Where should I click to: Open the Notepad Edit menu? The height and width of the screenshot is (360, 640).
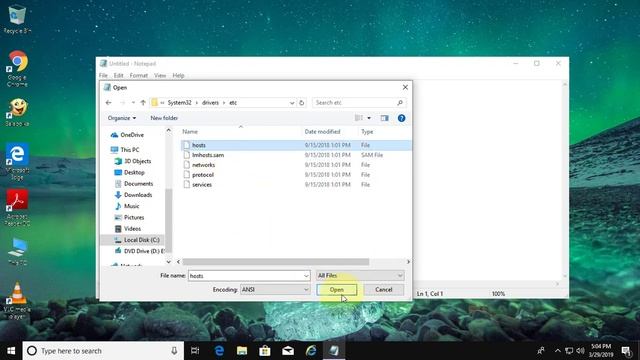pyautogui.click(x=118, y=76)
